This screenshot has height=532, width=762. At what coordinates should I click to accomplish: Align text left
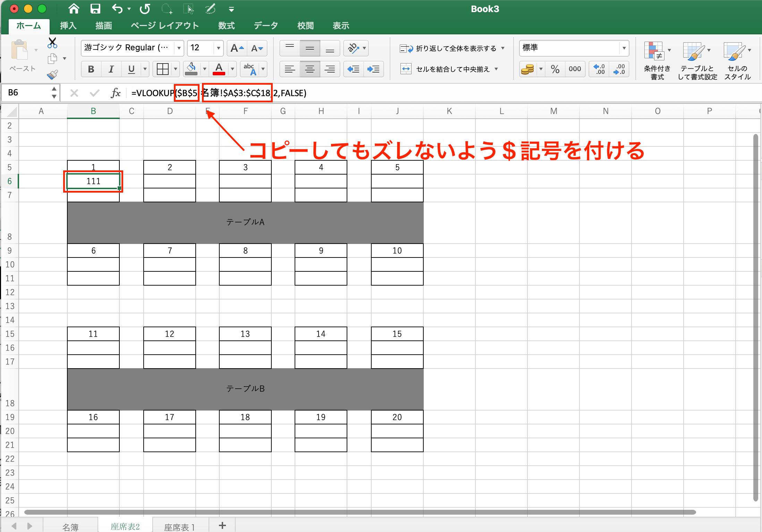[290, 69]
